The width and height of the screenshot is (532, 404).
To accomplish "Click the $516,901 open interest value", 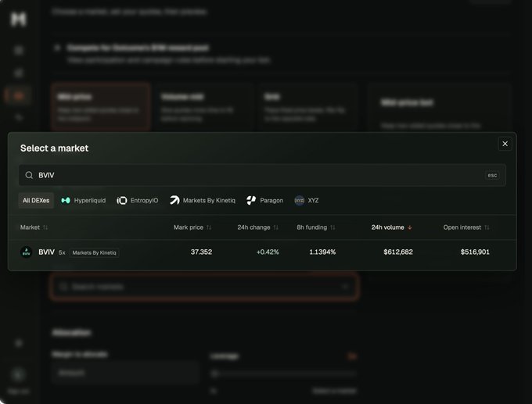I will click(x=475, y=252).
